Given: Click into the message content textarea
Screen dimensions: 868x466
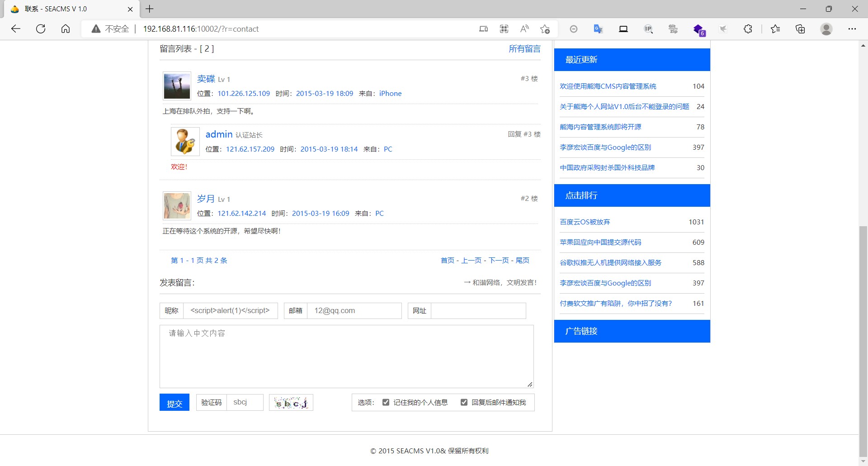Looking at the screenshot, I should pyautogui.click(x=347, y=357).
